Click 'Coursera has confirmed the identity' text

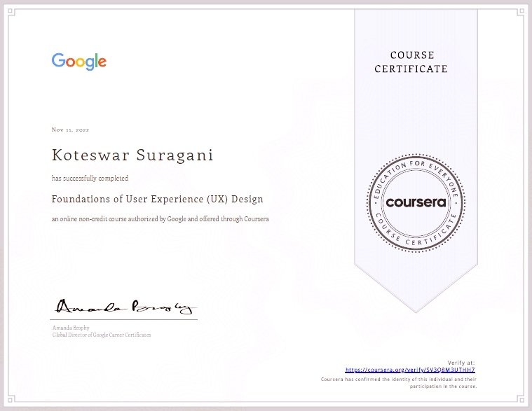click(399, 383)
